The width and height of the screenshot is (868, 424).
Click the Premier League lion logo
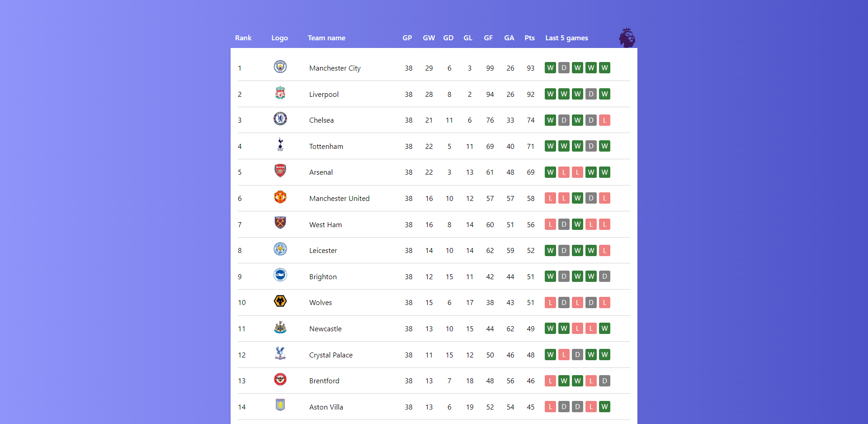coord(627,38)
